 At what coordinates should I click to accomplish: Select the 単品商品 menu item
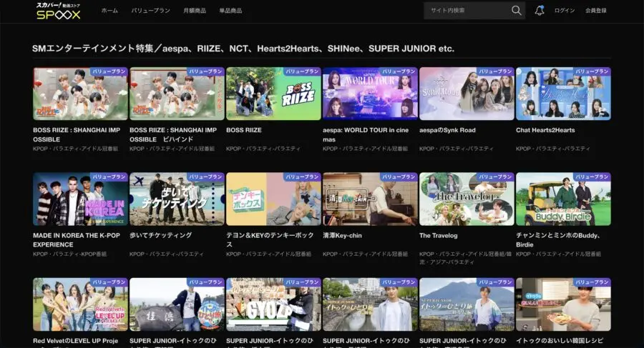coord(230,11)
